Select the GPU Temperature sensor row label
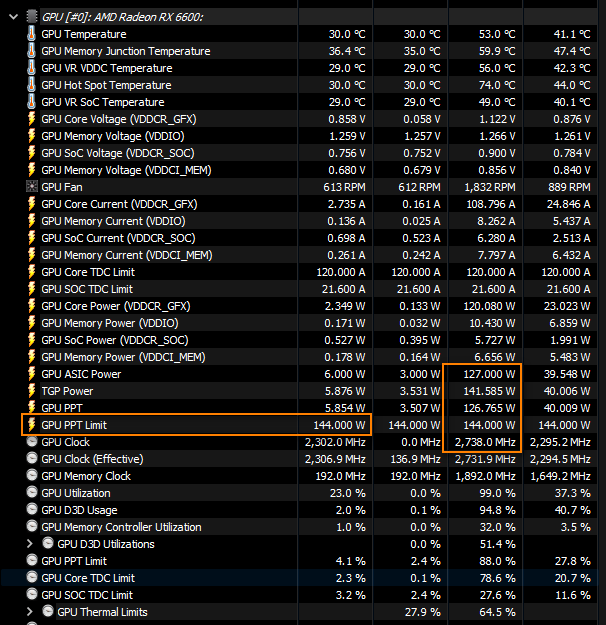606x625 pixels. (84, 34)
